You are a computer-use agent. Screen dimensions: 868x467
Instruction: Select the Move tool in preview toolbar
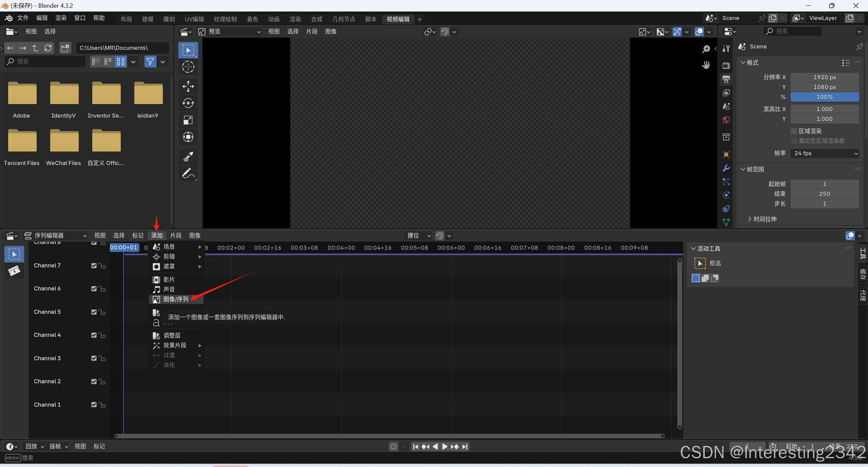(188, 86)
